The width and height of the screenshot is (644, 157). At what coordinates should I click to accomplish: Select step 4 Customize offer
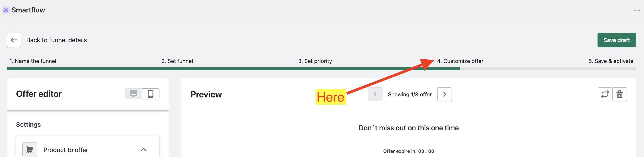(460, 61)
